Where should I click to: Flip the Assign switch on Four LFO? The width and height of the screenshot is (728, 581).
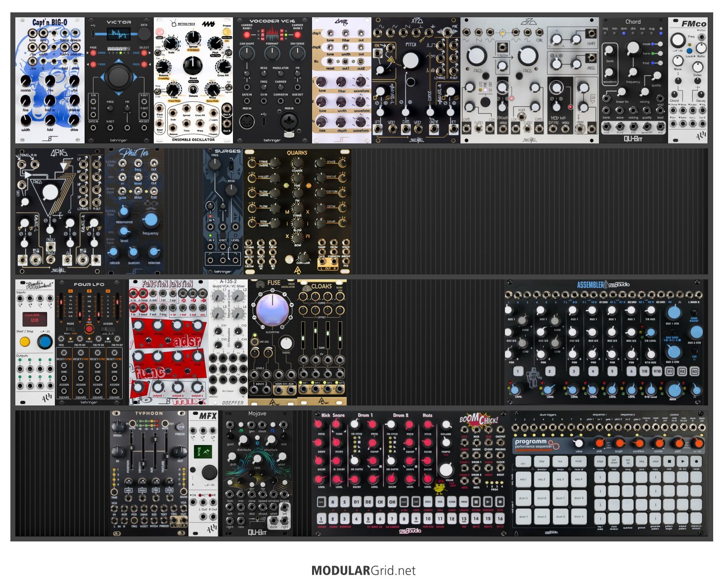coord(108,329)
